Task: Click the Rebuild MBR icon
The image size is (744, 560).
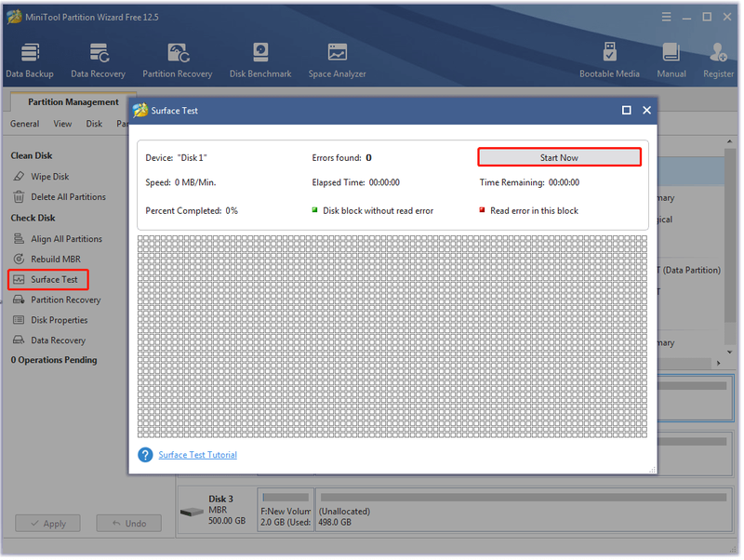Action: tap(19, 259)
